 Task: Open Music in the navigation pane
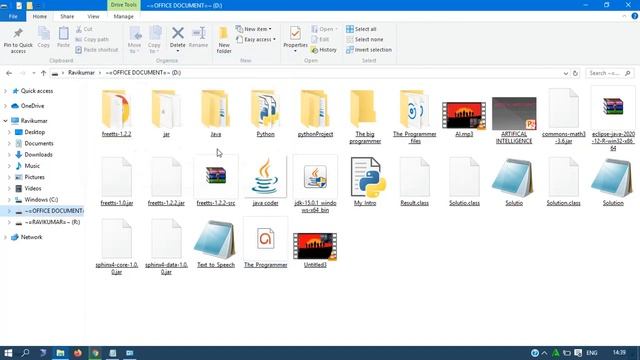pos(27,166)
